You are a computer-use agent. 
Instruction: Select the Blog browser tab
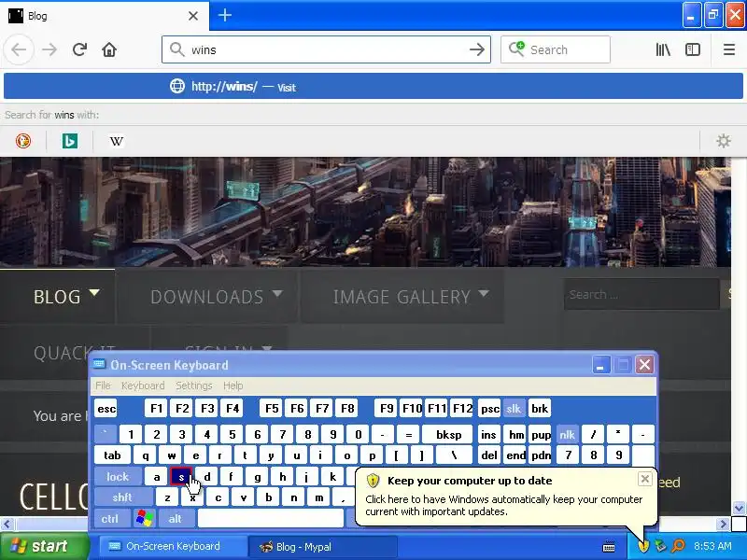(104, 16)
